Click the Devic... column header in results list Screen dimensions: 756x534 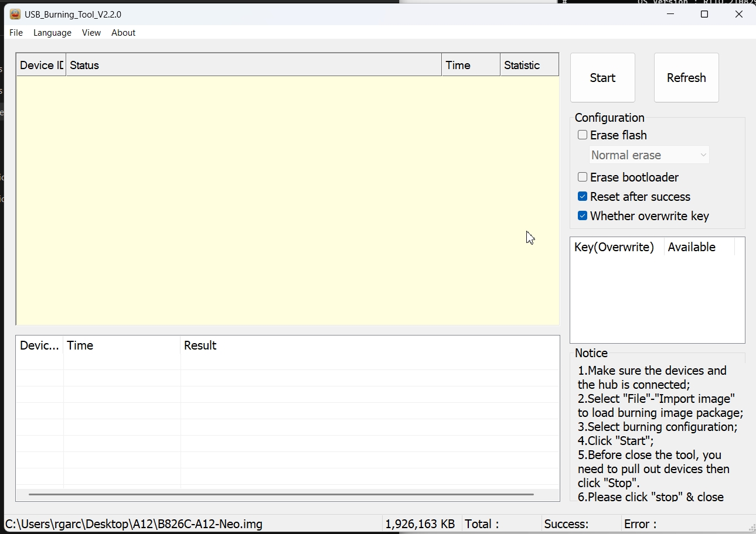coord(39,345)
